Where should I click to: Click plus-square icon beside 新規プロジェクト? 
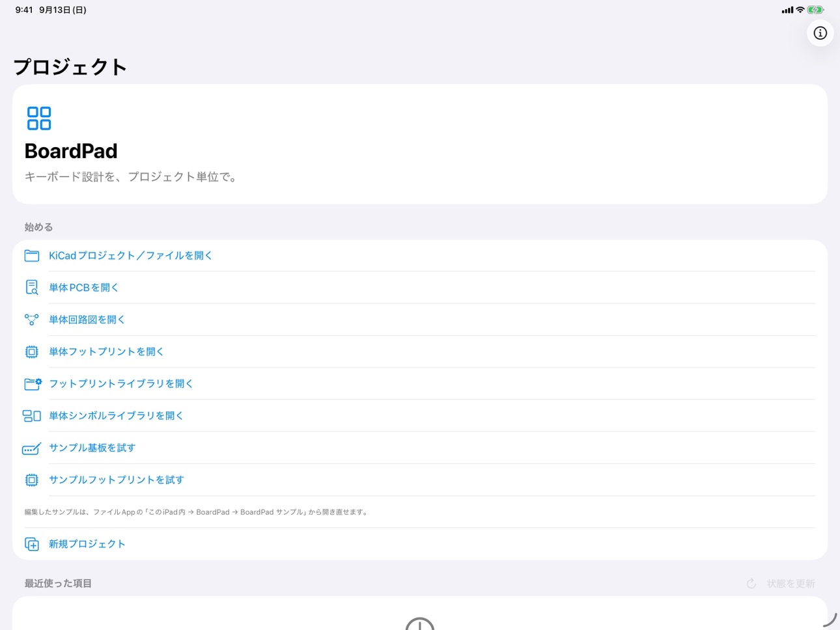coord(32,544)
